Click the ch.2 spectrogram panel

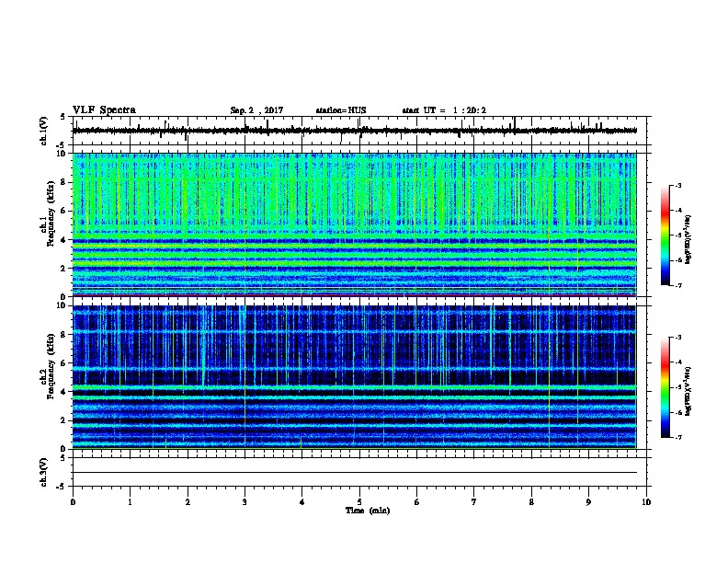click(x=354, y=377)
